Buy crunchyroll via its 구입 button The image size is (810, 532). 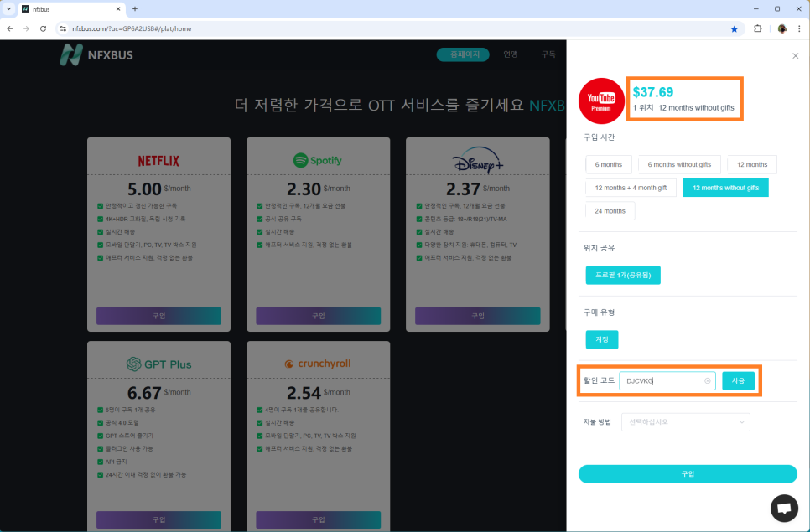(x=319, y=519)
